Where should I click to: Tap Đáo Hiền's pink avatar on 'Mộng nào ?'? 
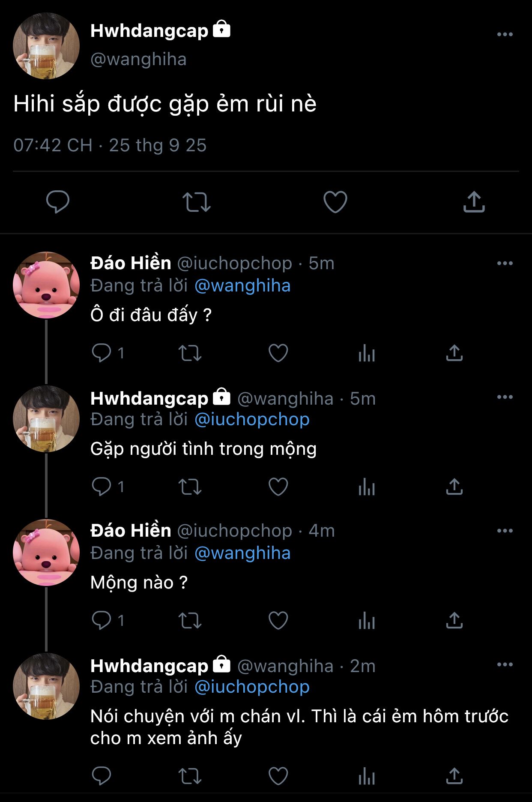point(46,553)
